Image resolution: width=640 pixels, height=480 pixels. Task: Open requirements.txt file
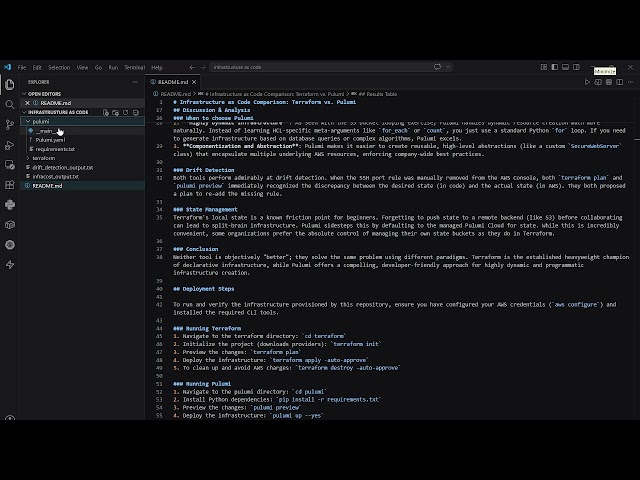pyautogui.click(x=83, y=149)
